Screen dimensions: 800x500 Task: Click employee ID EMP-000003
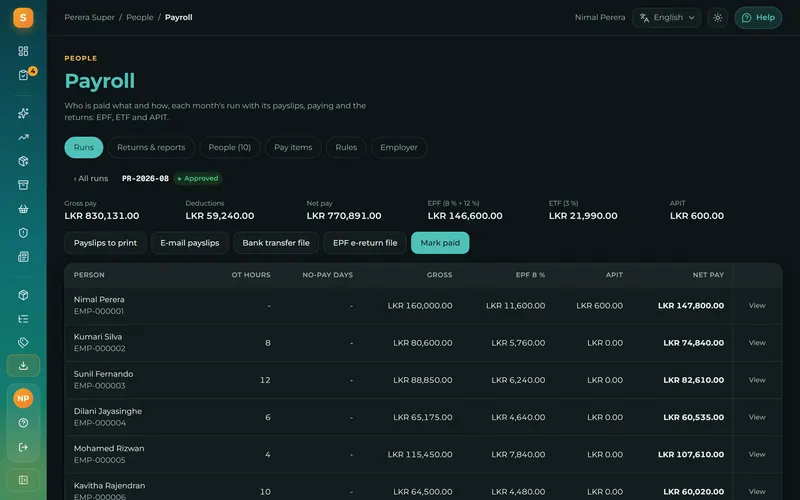[x=99, y=386]
